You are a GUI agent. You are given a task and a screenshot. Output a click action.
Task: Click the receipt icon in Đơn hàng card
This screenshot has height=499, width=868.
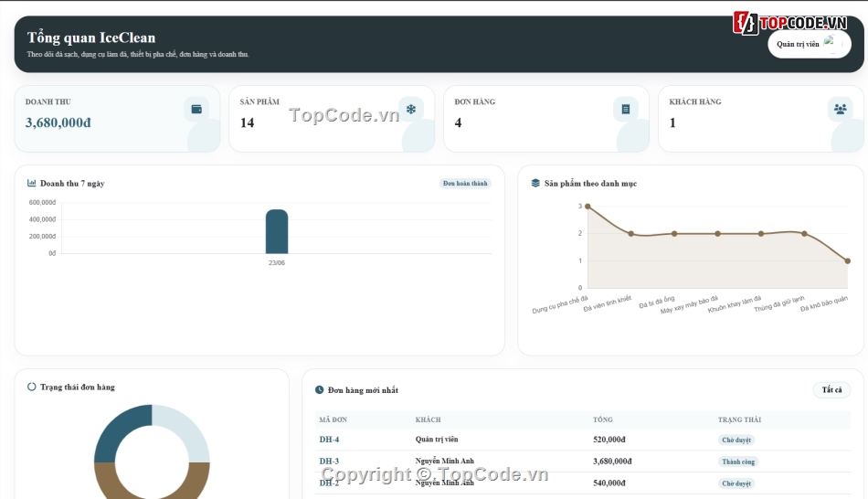[x=626, y=109]
